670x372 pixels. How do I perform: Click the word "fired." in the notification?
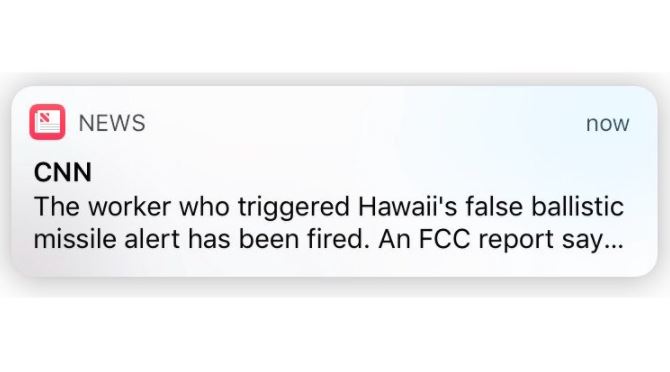pyautogui.click(x=338, y=239)
